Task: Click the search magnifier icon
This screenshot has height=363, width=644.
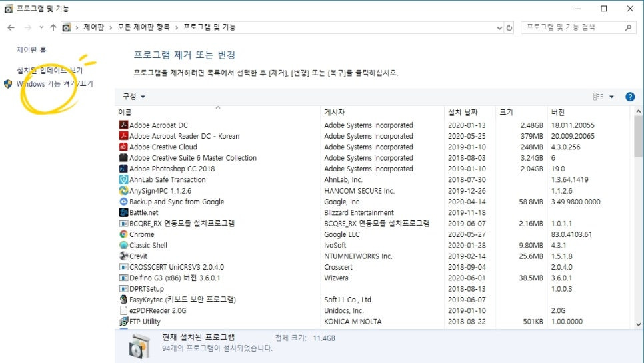Action: [x=628, y=27]
